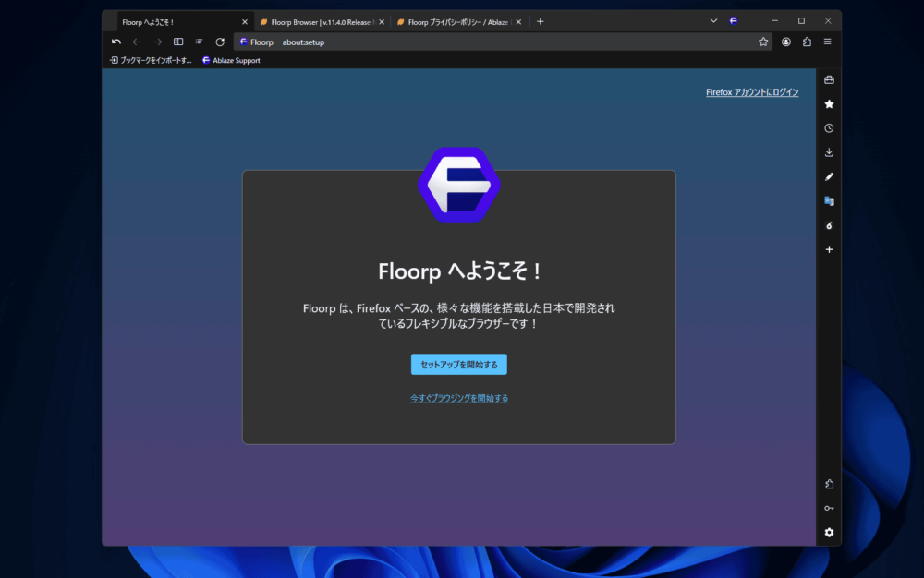Bookmark this page with the star icon

[x=763, y=42]
